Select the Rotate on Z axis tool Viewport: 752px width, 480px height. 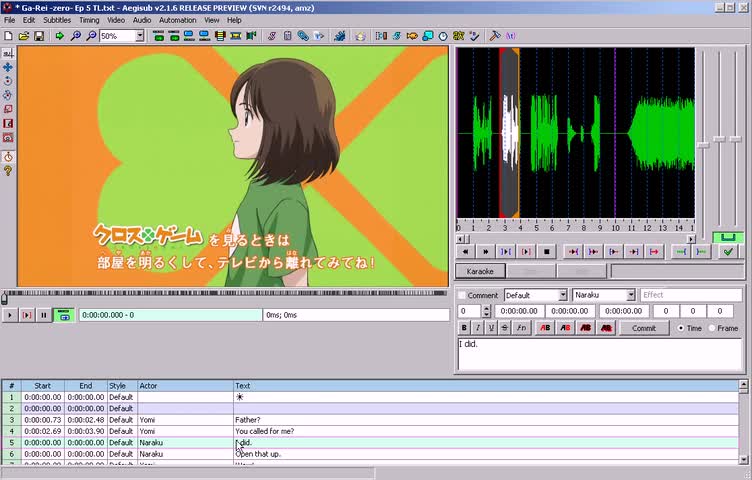8,81
